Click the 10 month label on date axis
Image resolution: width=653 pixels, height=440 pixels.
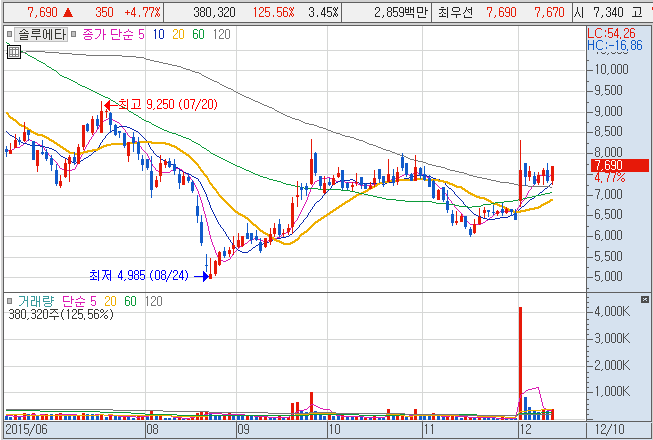pyautogui.click(x=334, y=429)
